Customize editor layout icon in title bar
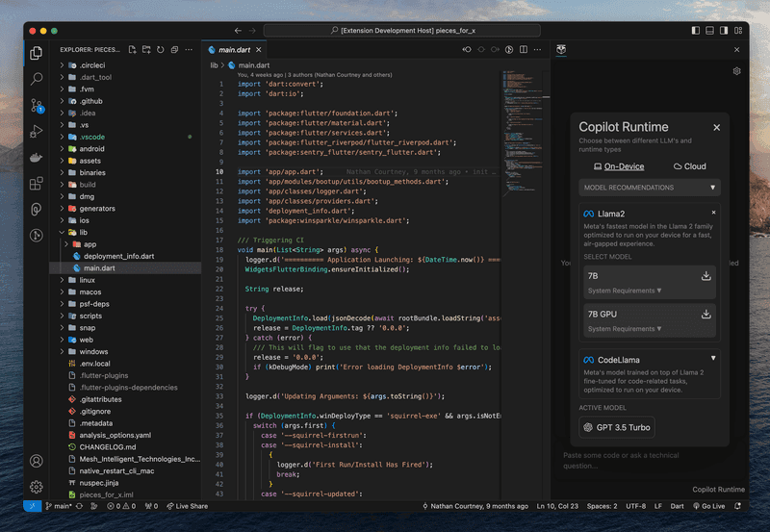The image size is (770, 532). 738,31
